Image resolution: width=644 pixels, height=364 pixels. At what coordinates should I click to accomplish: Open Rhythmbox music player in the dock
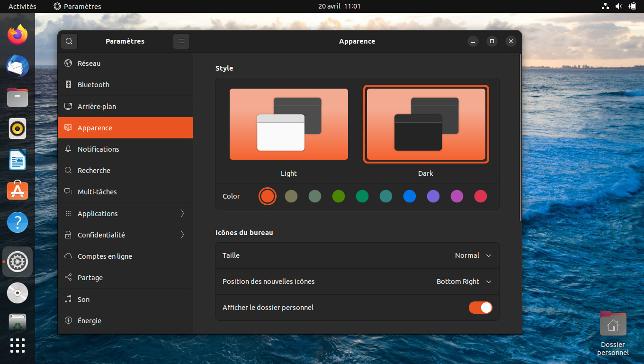point(18,128)
